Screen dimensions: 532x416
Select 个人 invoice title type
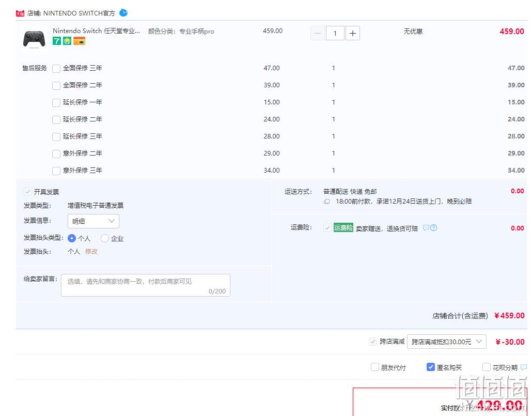tap(72, 238)
